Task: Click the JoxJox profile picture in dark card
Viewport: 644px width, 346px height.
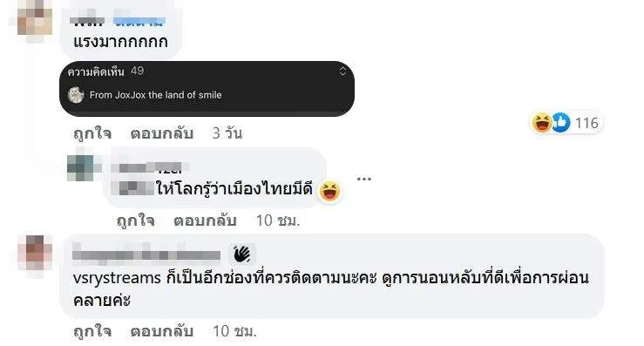Action: (76, 95)
